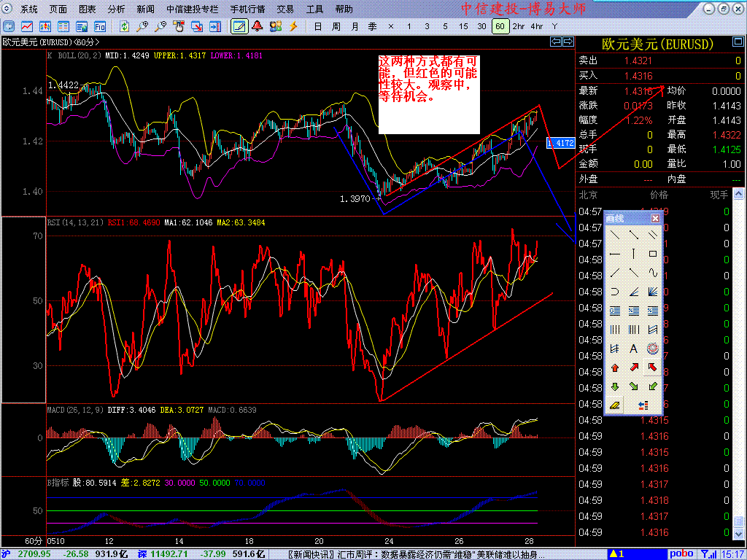
Task: Click the blue-red line settings icon in palette
Action: [643, 405]
